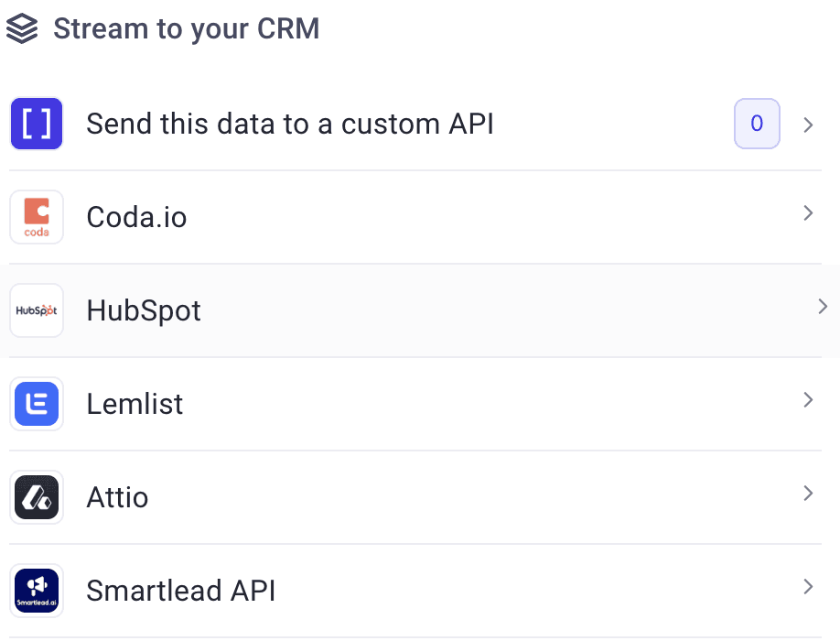Open the Send this data to a custom API option
The height and width of the screenshot is (641, 840).
pos(290,123)
